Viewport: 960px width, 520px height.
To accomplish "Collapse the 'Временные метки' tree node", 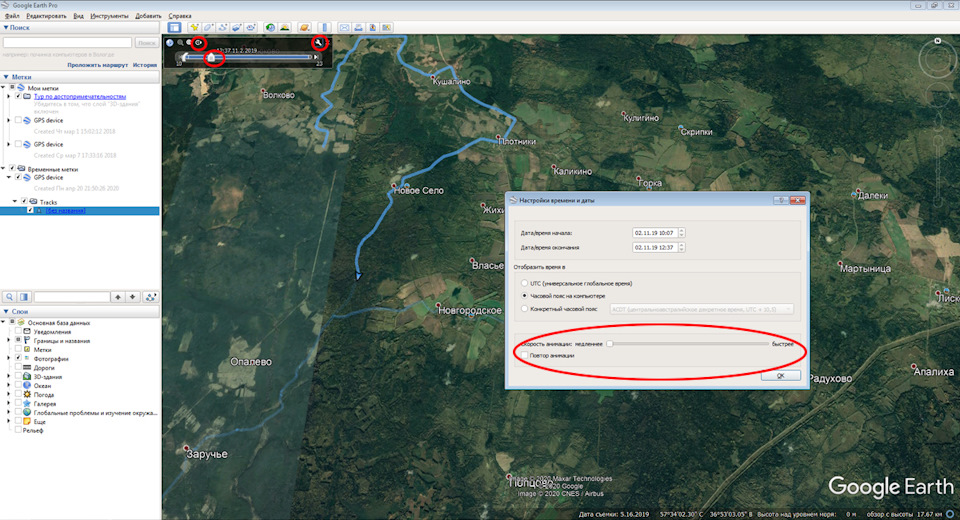I will click(4, 168).
